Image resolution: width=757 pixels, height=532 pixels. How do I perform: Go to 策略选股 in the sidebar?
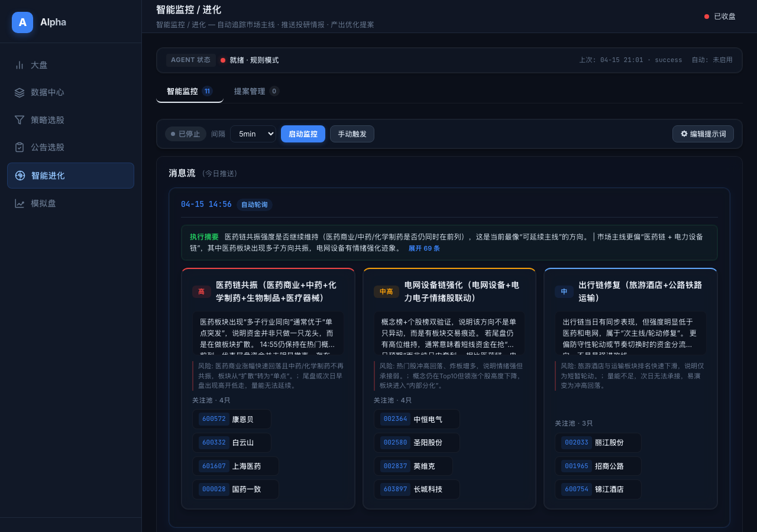70,120
